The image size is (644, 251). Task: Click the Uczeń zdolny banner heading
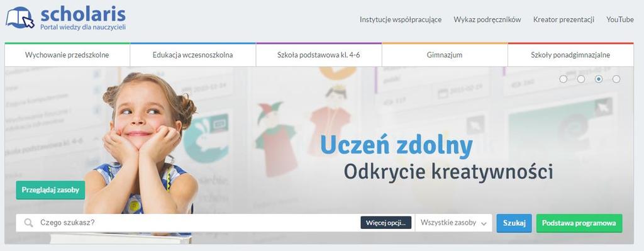click(x=396, y=146)
